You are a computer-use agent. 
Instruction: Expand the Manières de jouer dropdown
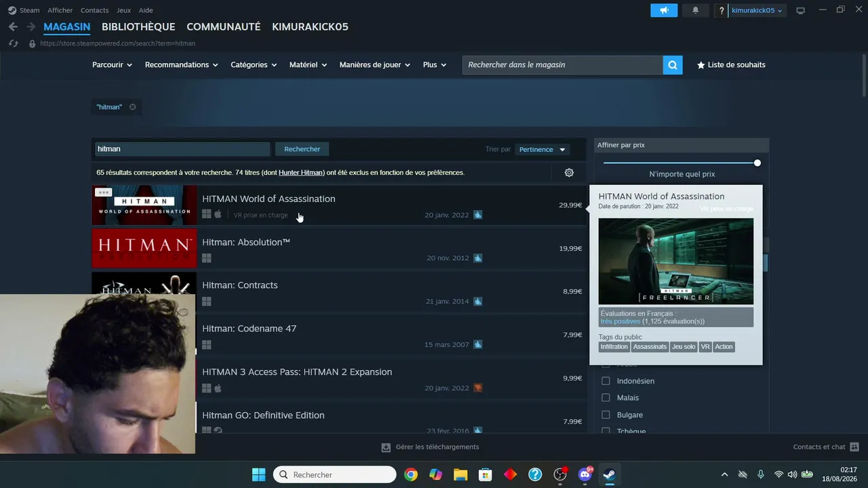tap(375, 65)
